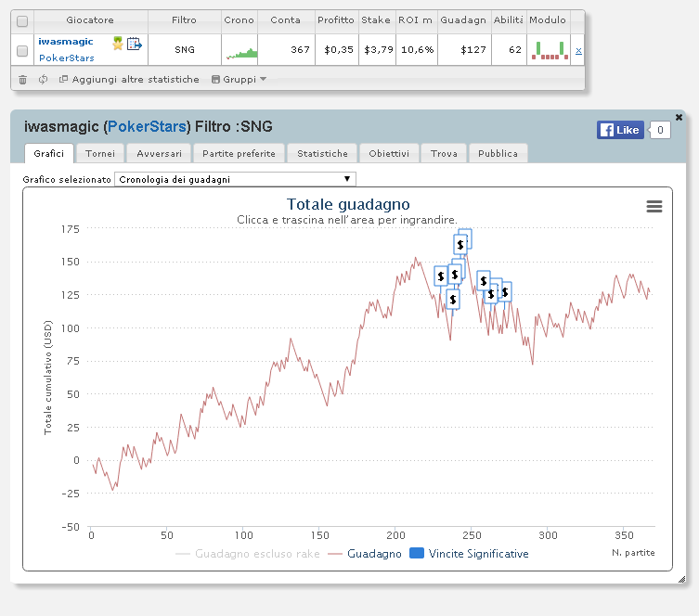Screen dimensions: 699x616
Task: Toggle the select-all checkbox in table header
Action: pos(22,21)
